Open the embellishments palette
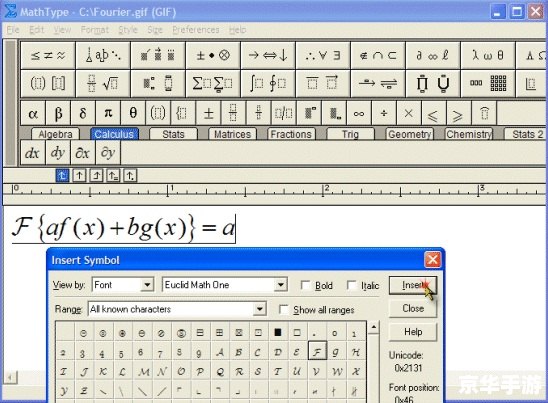Image resolution: width=548 pixels, height=403 pixels. 158,55
